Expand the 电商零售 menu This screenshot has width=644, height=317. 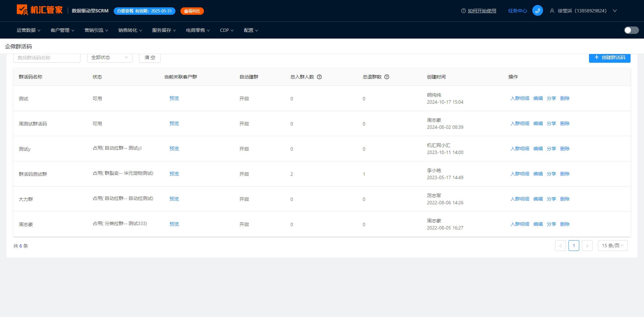[198, 30]
